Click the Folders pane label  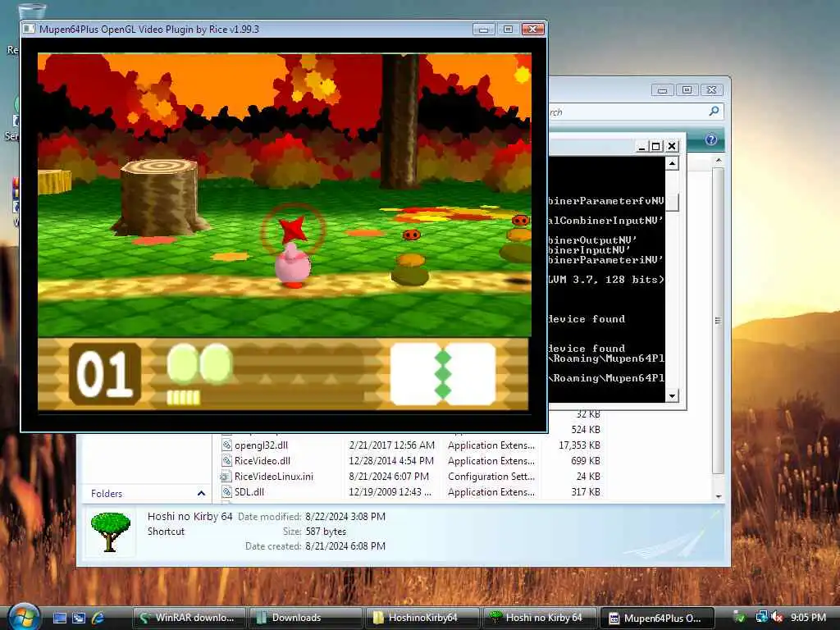(x=107, y=493)
